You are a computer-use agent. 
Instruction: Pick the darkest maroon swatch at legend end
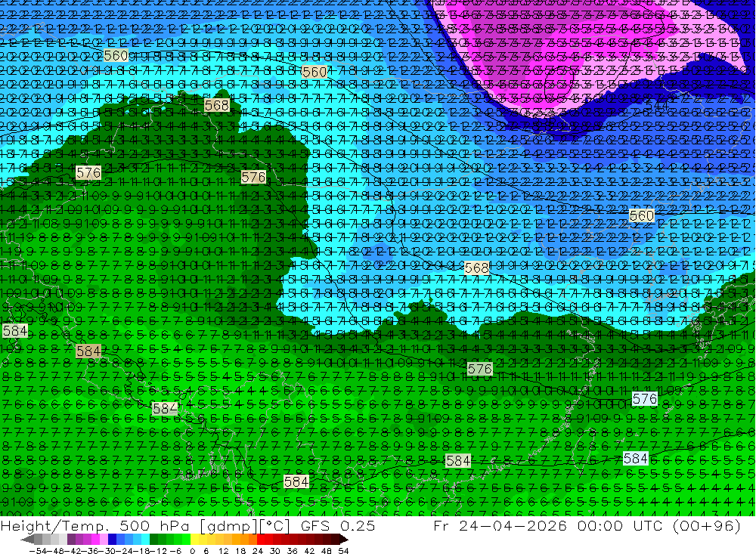335,540
